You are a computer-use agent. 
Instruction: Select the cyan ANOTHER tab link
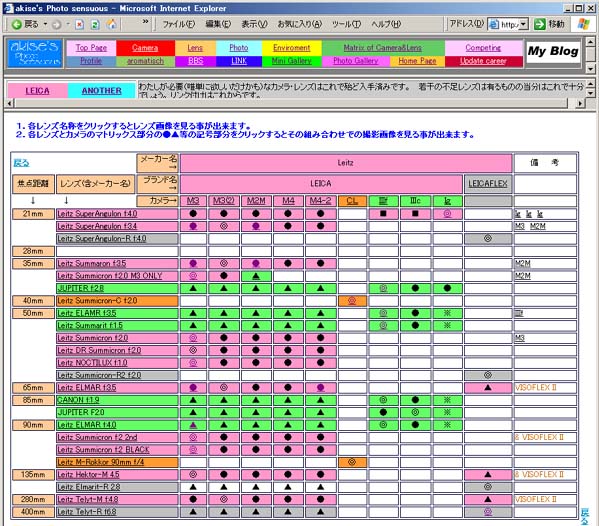[x=102, y=91]
